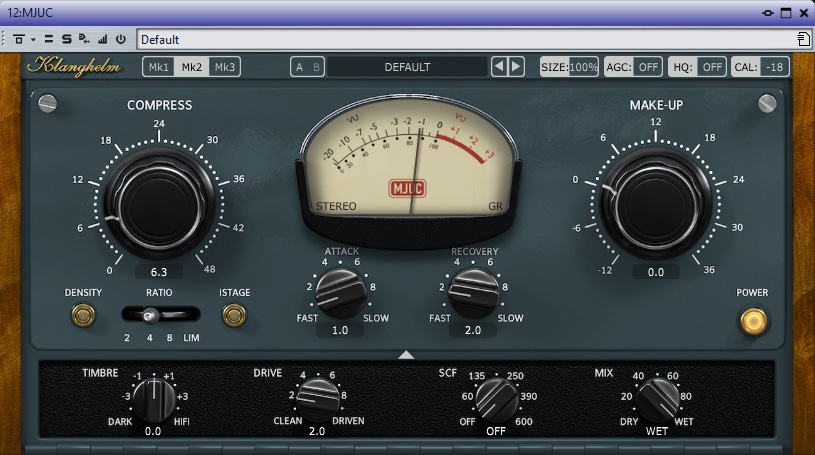This screenshot has width=815, height=455.
Task: Close the 12:MJUC plugin window
Action: (804, 13)
